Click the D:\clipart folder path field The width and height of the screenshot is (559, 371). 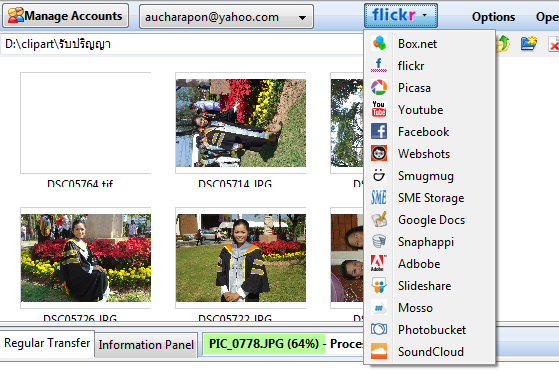pos(182,44)
